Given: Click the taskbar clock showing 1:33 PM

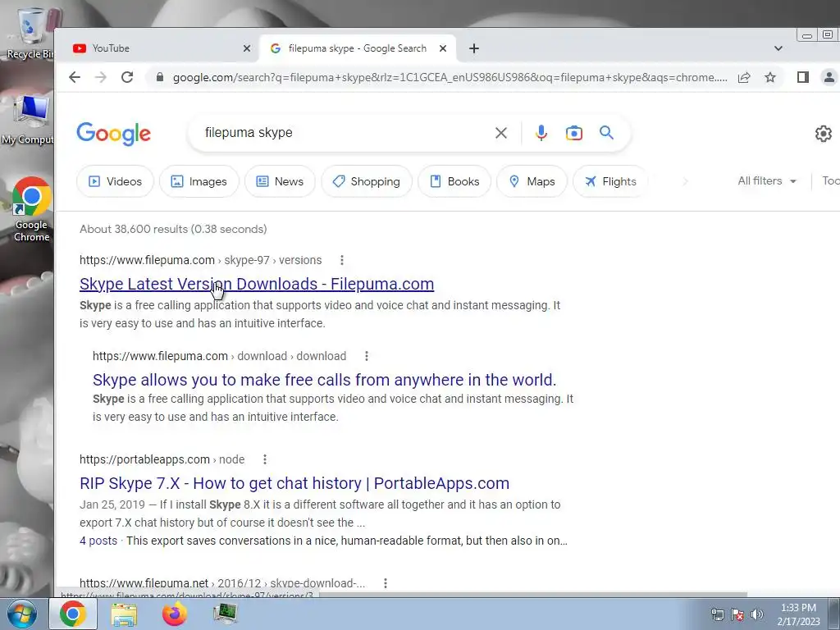Looking at the screenshot, I should point(799,614).
